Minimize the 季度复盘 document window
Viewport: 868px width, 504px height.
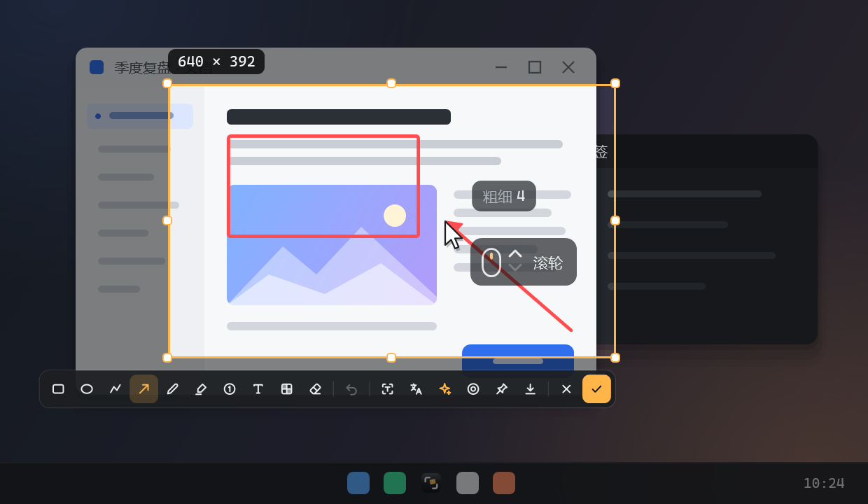click(x=501, y=67)
